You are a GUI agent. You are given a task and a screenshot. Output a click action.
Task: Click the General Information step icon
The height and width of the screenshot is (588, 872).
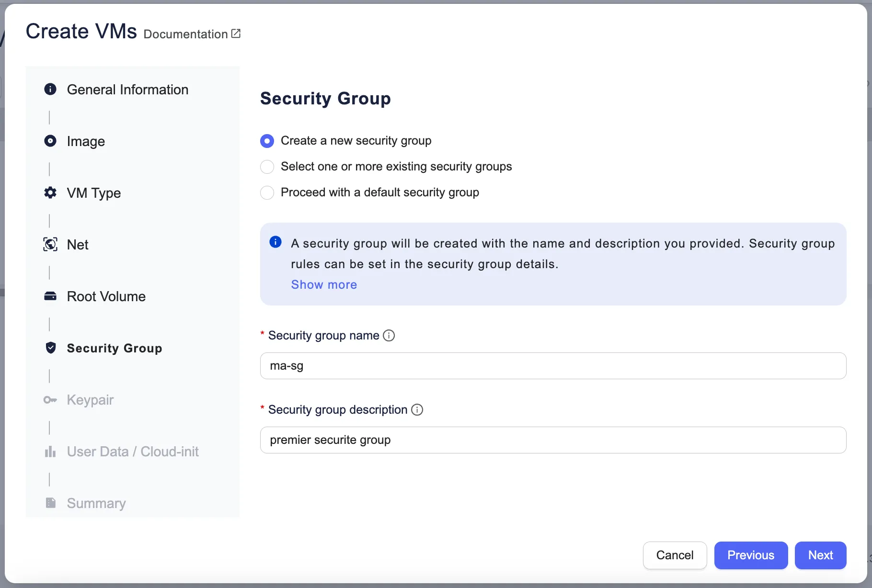click(x=50, y=89)
